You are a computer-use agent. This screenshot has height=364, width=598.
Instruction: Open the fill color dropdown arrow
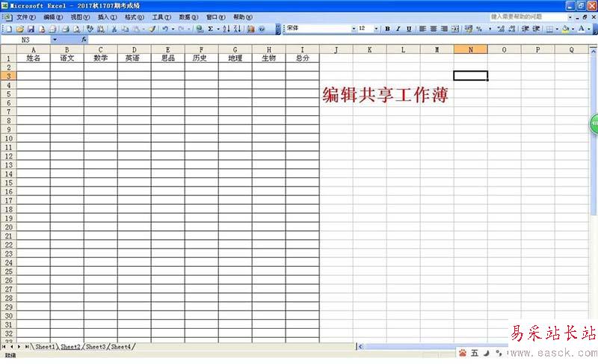click(x=573, y=28)
